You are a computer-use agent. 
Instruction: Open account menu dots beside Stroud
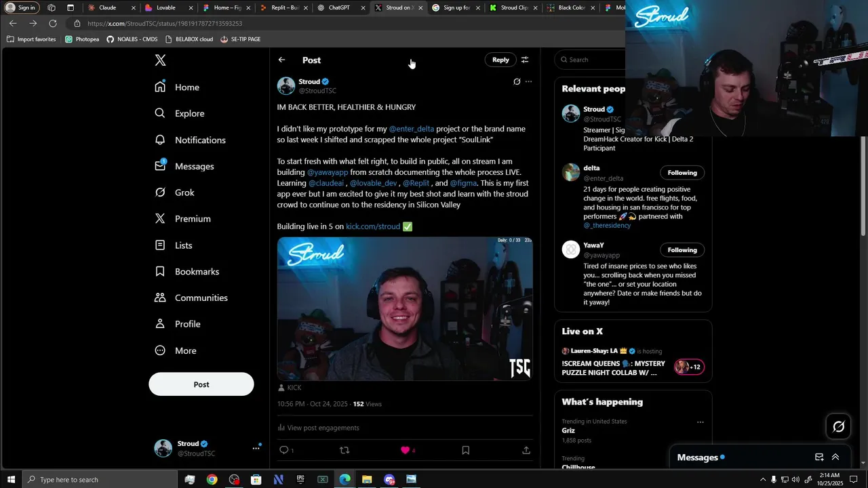(x=256, y=448)
